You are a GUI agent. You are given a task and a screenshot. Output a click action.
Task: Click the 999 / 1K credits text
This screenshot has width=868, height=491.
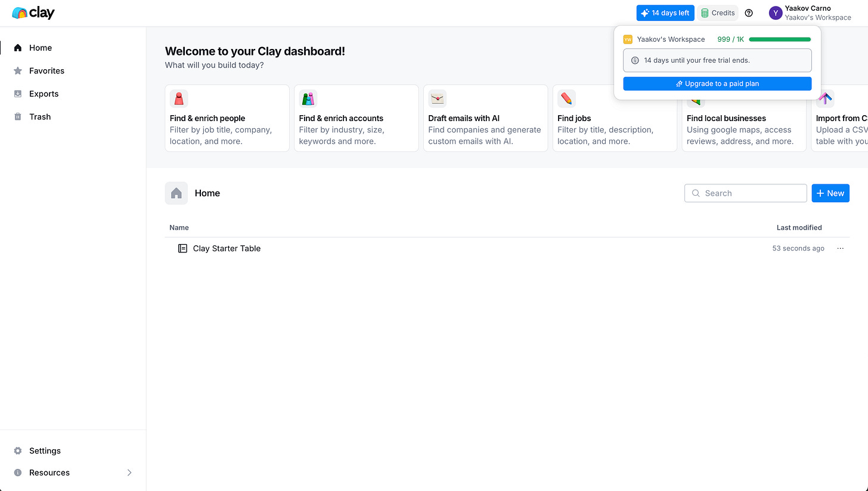click(x=731, y=39)
